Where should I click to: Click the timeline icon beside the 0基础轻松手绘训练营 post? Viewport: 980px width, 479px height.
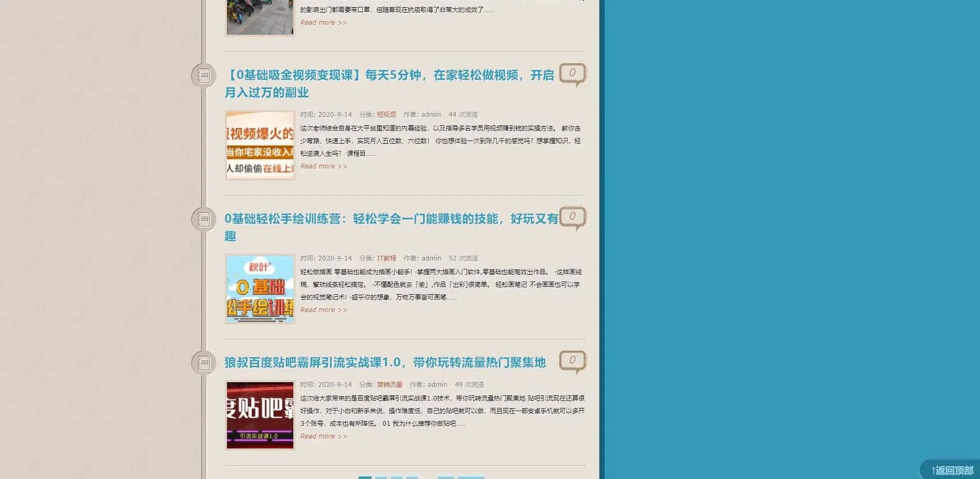(203, 219)
